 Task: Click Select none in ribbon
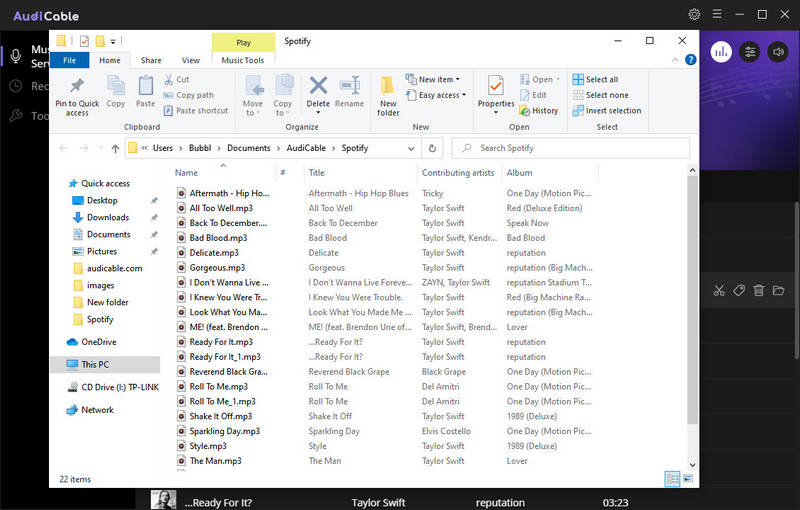(x=601, y=95)
